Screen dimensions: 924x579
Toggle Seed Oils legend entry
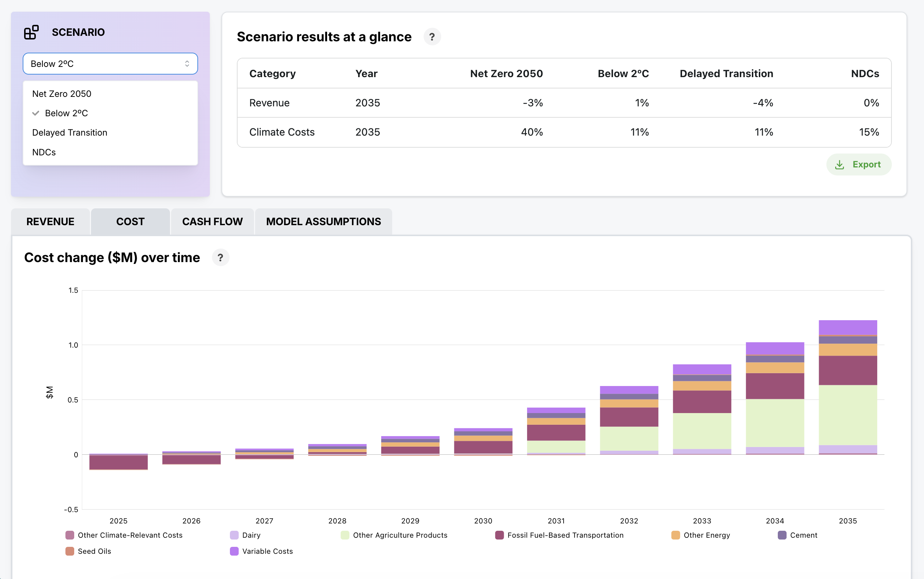coord(94,551)
